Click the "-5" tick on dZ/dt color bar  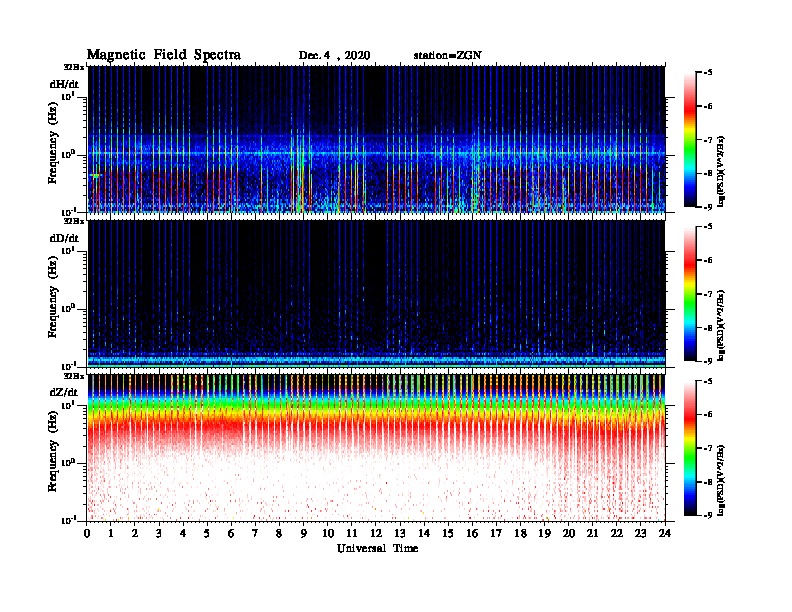pos(708,381)
